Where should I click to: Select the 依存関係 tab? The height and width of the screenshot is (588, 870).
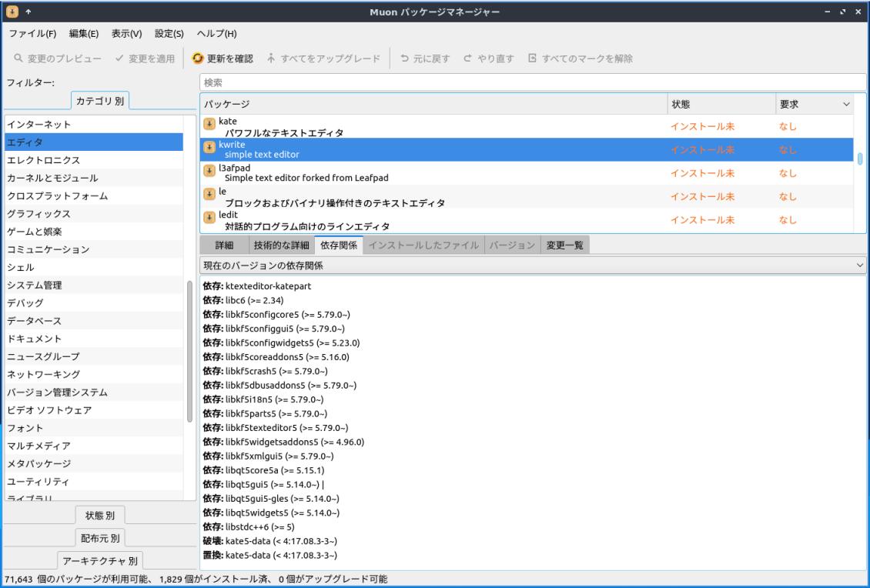pyautogui.click(x=339, y=246)
